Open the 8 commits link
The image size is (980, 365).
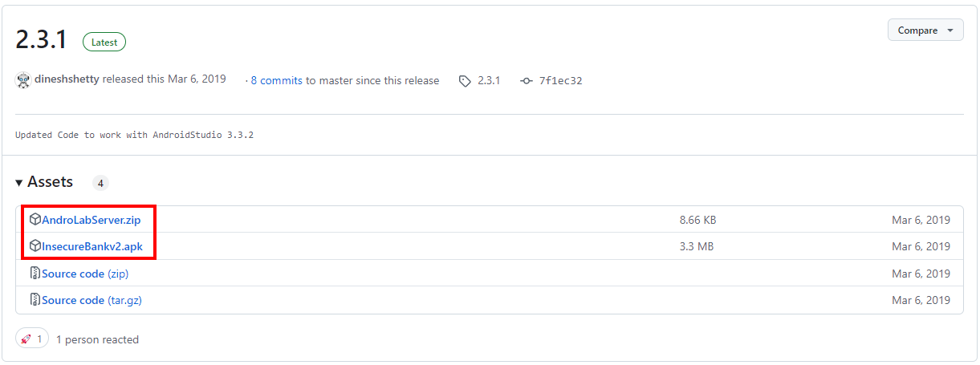(x=276, y=80)
